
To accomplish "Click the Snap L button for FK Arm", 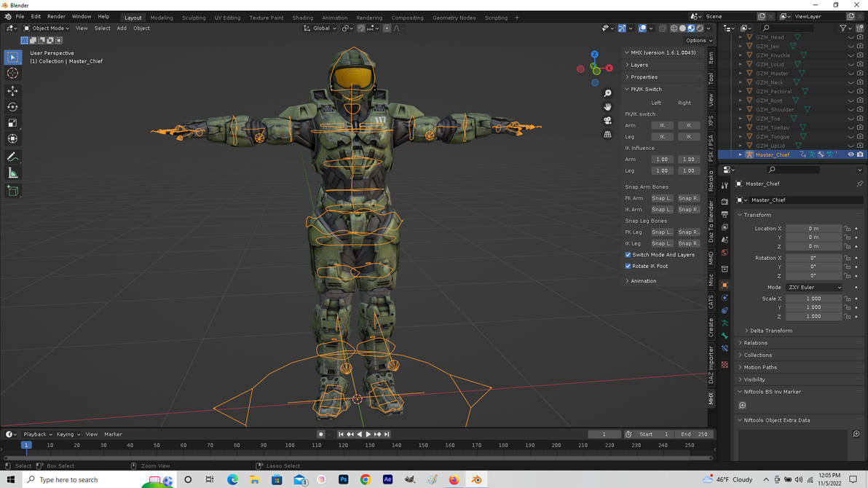I will [661, 197].
